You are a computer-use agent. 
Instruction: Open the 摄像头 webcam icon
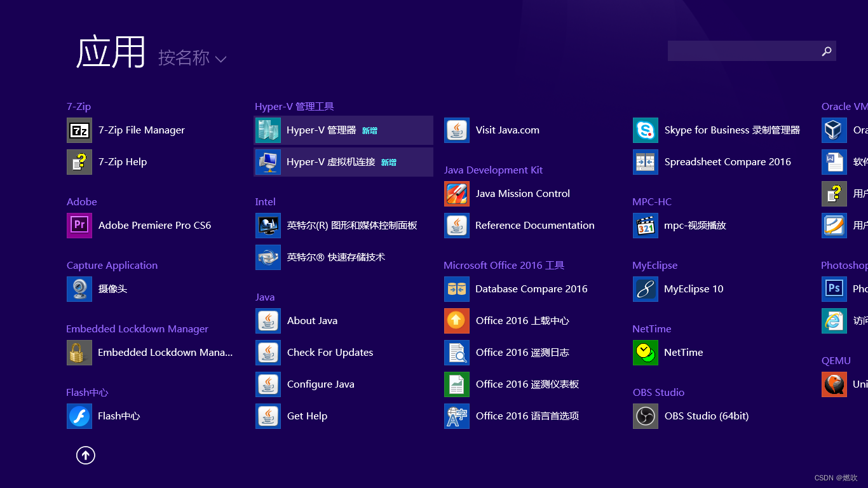(79, 289)
